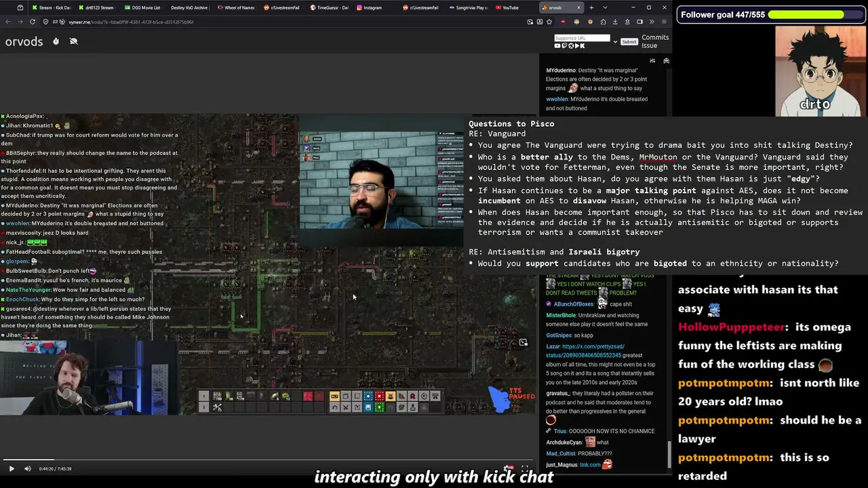Play the VOD video

12,468
